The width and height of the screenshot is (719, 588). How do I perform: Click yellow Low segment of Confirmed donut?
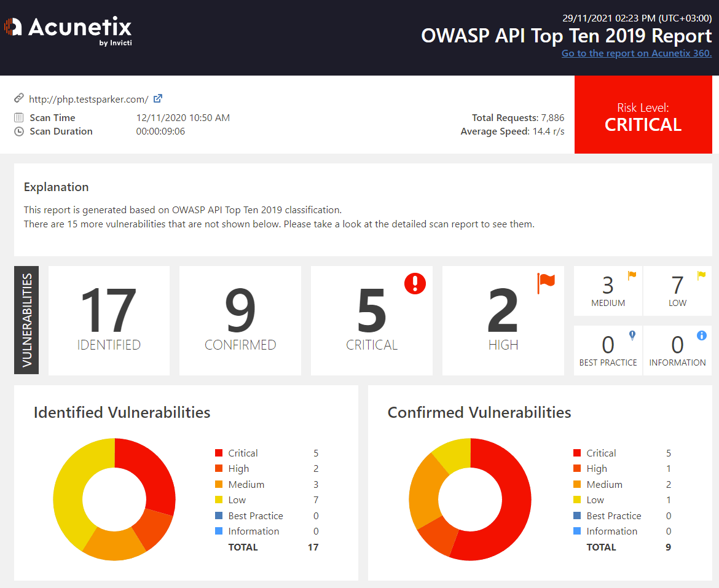[x=455, y=455]
